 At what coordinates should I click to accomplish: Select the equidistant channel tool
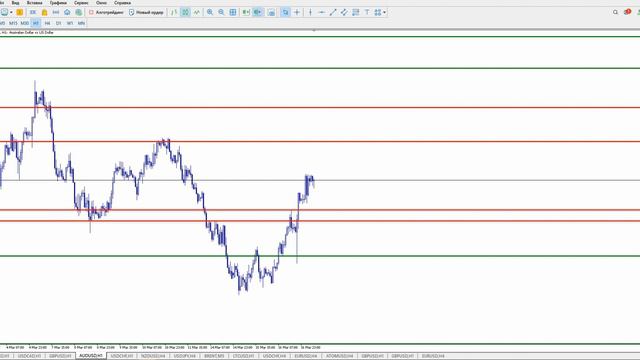coord(344,12)
